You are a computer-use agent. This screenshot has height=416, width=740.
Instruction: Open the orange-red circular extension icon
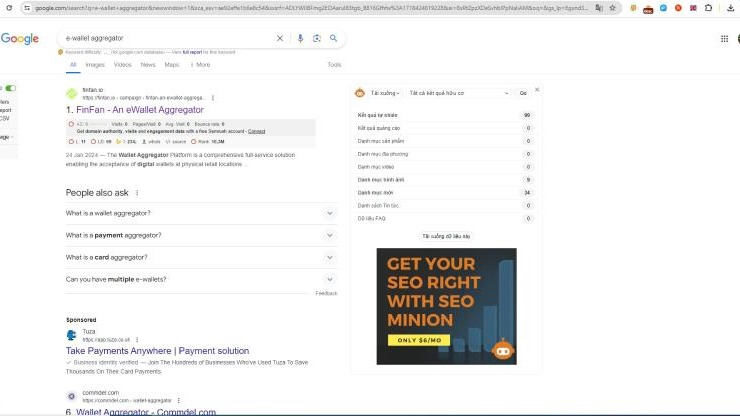point(678,8)
